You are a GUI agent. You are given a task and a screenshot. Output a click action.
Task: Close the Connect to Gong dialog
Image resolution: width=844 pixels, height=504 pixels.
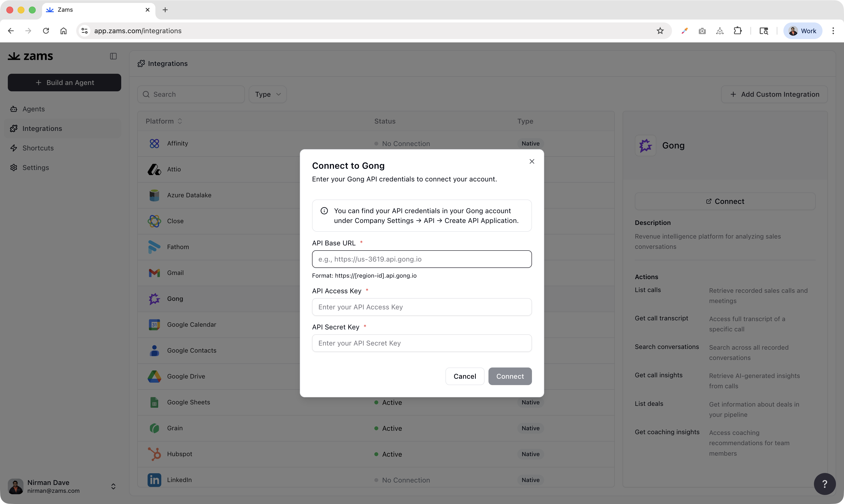point(532,161)
